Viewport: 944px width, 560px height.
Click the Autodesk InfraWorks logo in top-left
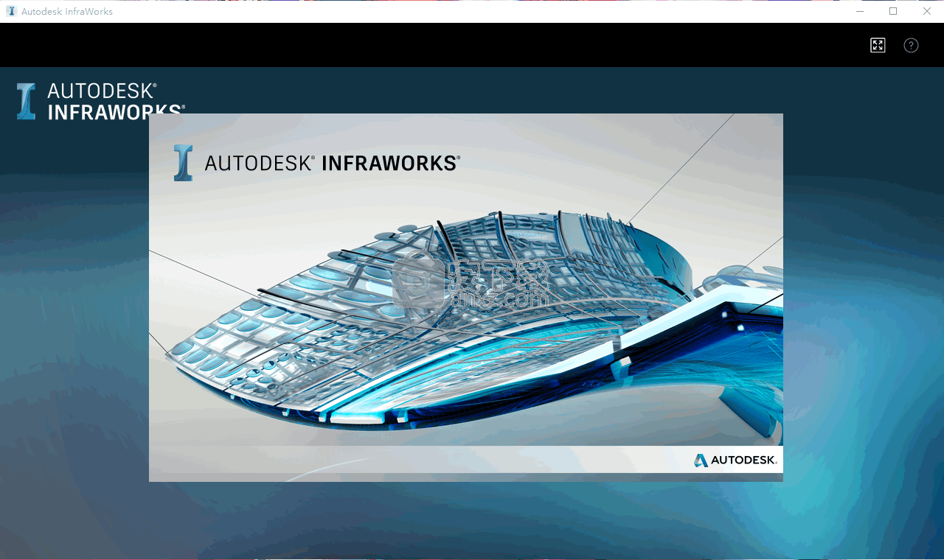100,101
